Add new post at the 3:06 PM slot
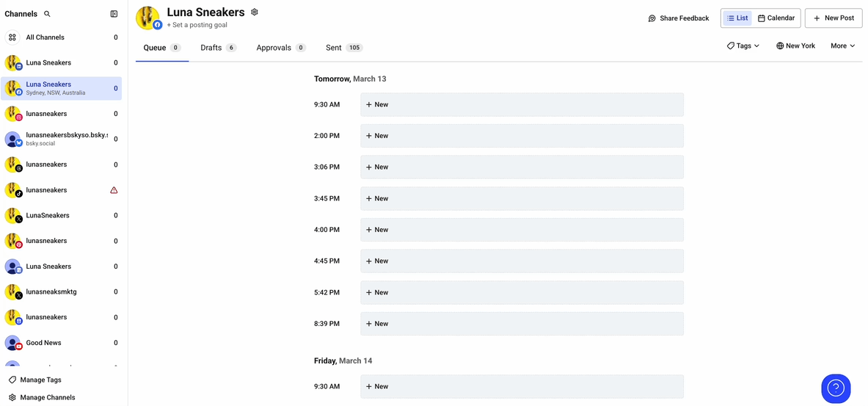868x406 pixels. 522,167
